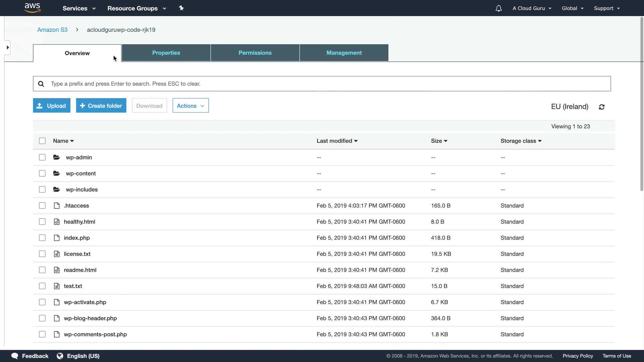
Task: Sort by Last modified column arrow
Action: pos(356,141)
